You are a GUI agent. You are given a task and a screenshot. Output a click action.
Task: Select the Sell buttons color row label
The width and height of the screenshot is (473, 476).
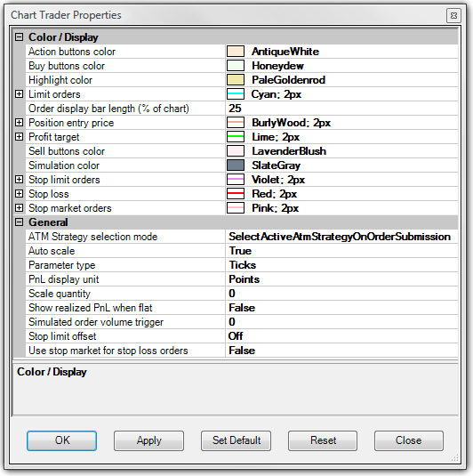[x=67, y=151]
